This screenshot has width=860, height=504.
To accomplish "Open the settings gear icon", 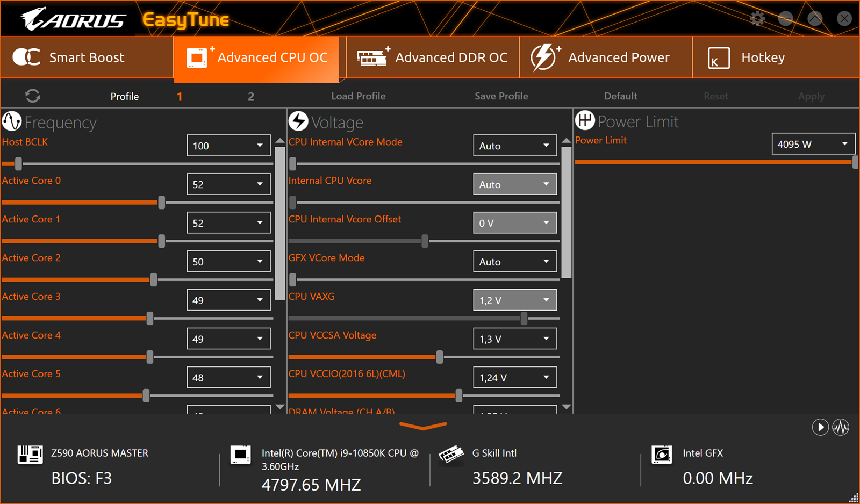I will pyautogui.click(x=757, y=19).
